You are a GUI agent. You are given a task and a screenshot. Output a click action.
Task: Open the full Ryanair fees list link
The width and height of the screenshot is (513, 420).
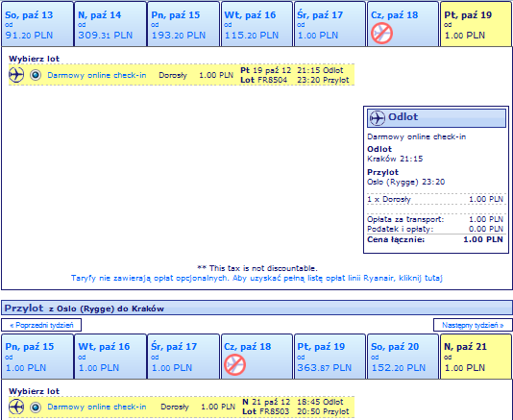pyautogui.click(x=256, y=279)
